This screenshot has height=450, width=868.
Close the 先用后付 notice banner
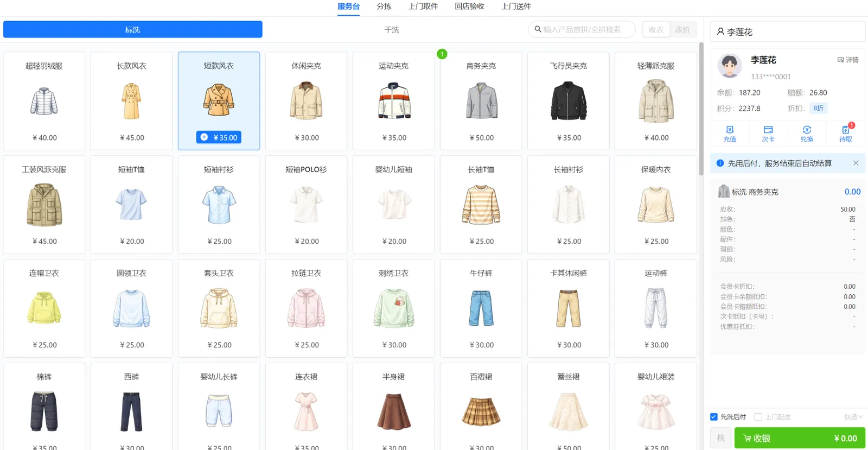856,163
